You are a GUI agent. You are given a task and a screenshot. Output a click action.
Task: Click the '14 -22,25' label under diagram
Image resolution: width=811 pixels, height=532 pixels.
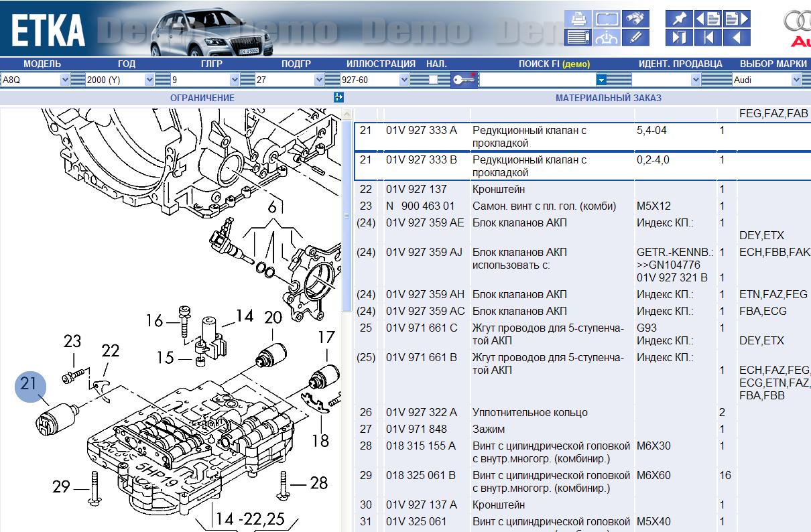click(x=249, y=518)
